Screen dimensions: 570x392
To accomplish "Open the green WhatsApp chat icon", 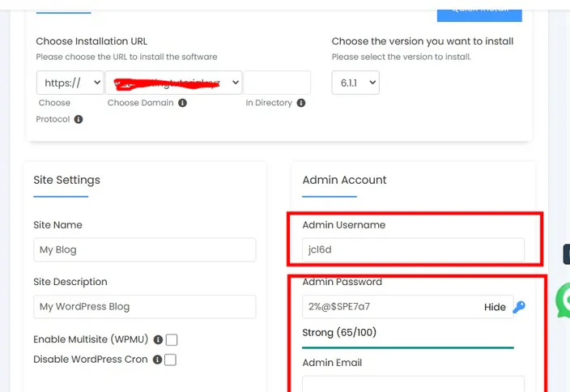I will pyautogui.click(x=563, y=300).
